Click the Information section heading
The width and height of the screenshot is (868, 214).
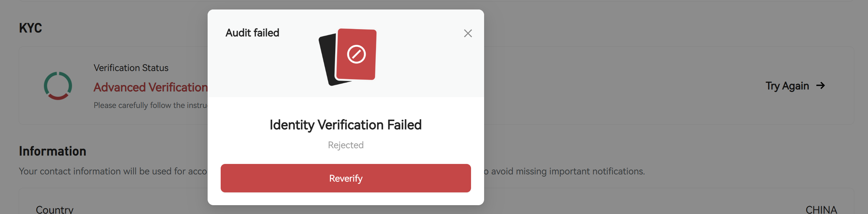tap(53, 151)
